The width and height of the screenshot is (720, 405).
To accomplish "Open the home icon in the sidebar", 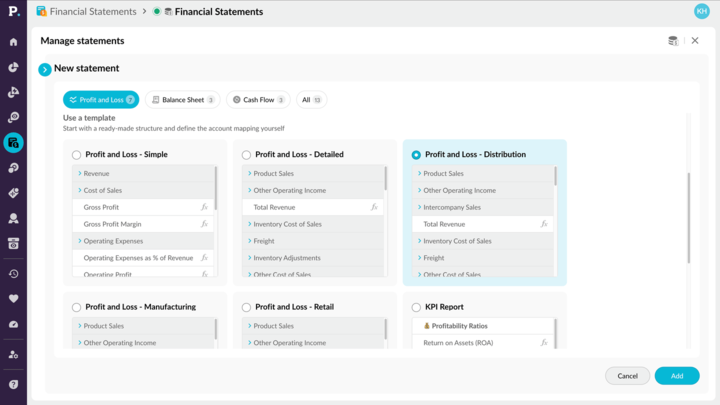I will point(13,42).
